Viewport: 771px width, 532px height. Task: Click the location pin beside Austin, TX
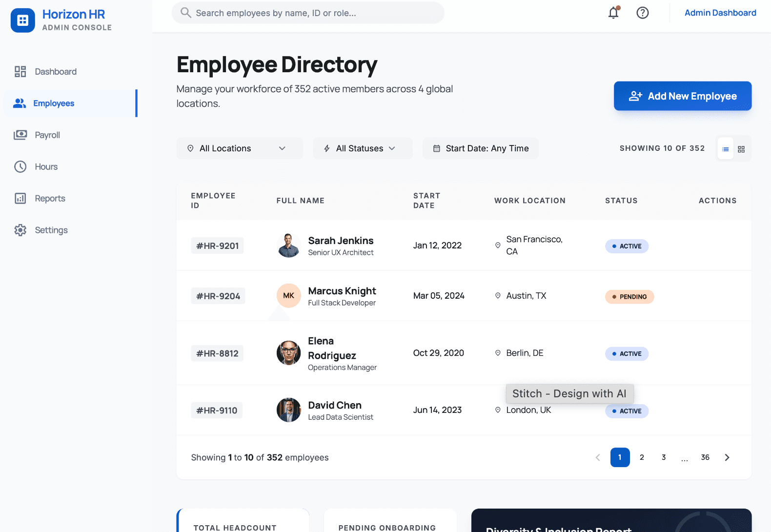coord(498,296)
